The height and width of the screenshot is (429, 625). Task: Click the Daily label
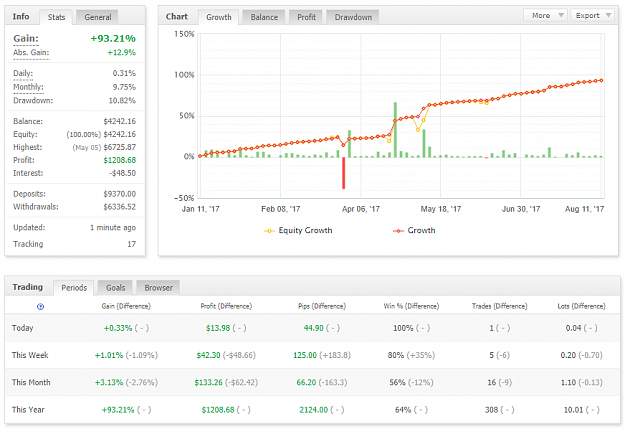(x=23, y=73)
